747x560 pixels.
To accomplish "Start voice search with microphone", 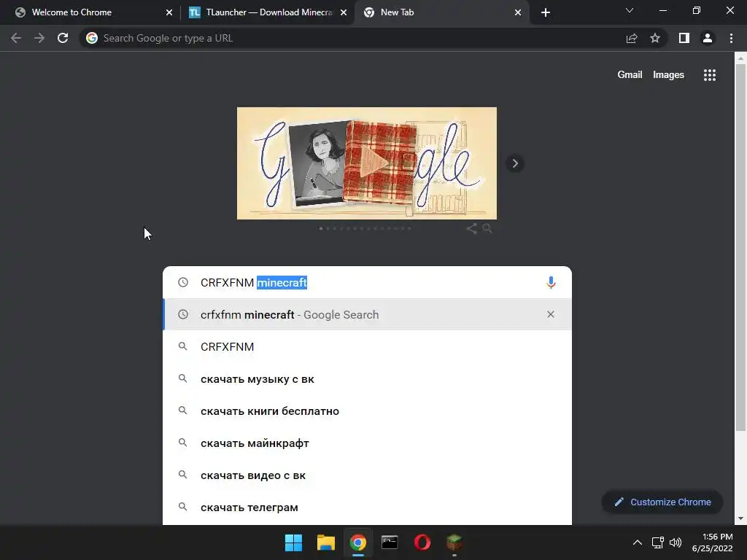I will click(x=551, y=282).
